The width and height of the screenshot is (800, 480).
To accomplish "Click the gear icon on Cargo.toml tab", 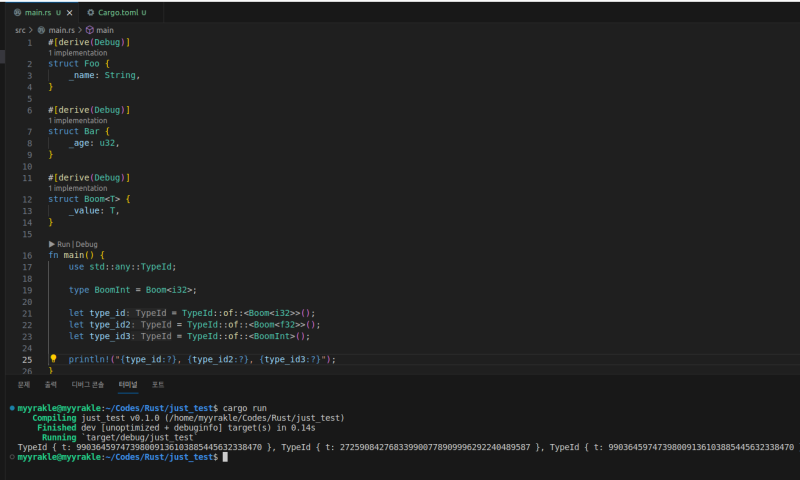I will pyautogui.click(x=91, y=13).
